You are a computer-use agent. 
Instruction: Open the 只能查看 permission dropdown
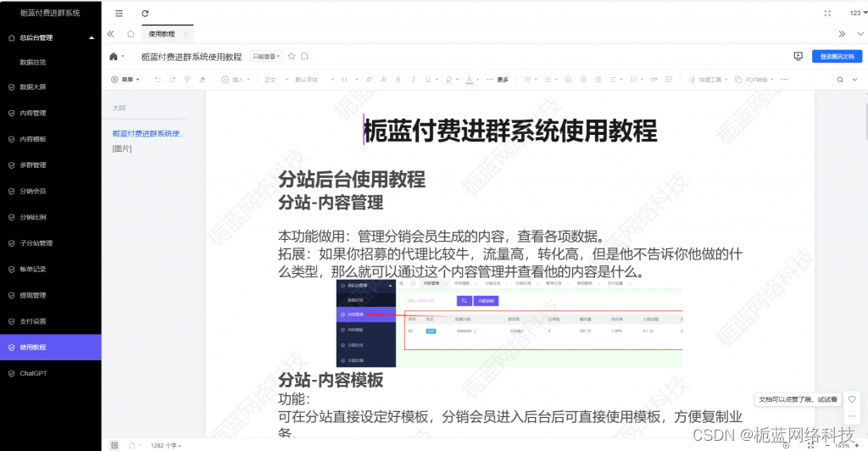[266, 57]
